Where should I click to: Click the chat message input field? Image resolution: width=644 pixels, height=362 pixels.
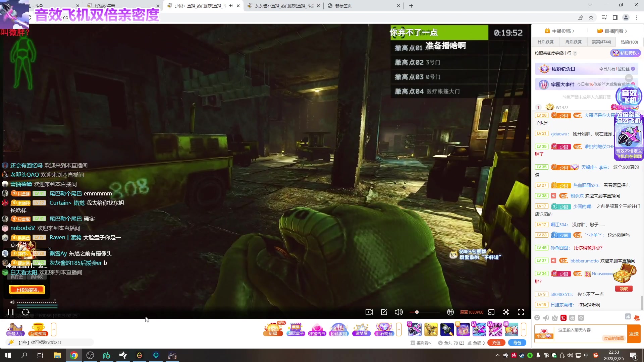[x=590, y=330]
